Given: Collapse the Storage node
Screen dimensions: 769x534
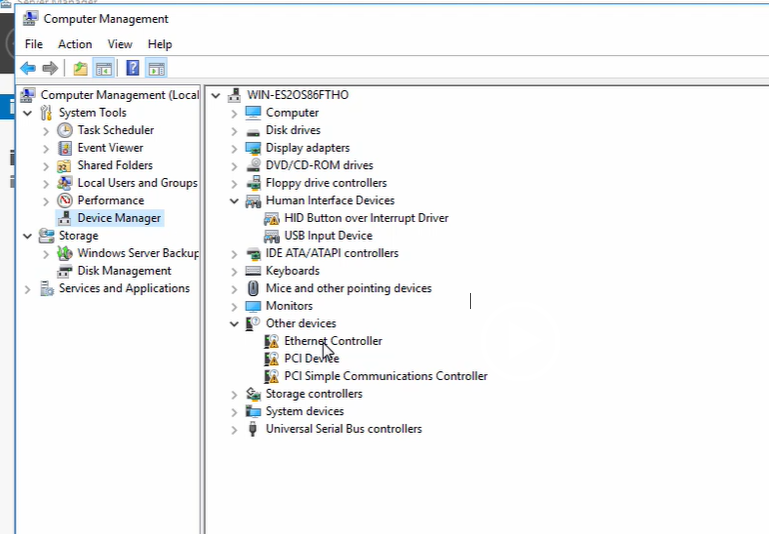Looking at the screenshot, I should tap(27, 236).
